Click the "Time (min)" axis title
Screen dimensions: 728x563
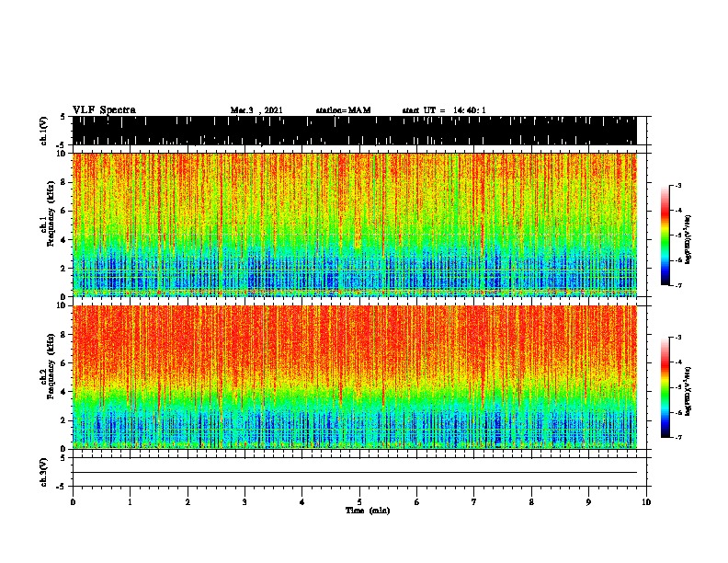click(368, 511)
